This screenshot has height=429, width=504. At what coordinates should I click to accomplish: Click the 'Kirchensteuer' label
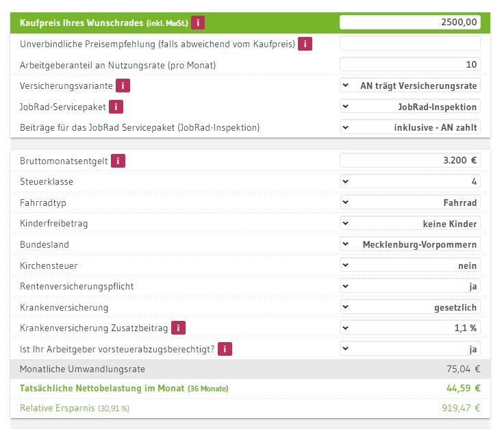[49, 266]
